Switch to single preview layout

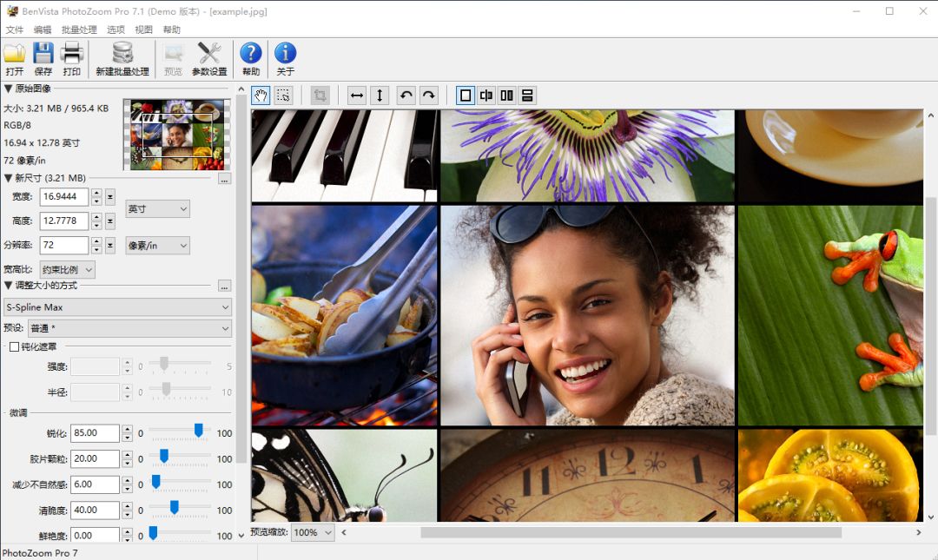(466, 96)
